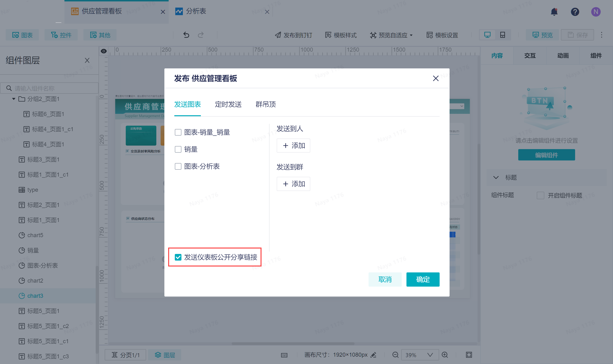613x364 pixels.
Task: Click the 预览 button
Action: click(x=542, y=35)
